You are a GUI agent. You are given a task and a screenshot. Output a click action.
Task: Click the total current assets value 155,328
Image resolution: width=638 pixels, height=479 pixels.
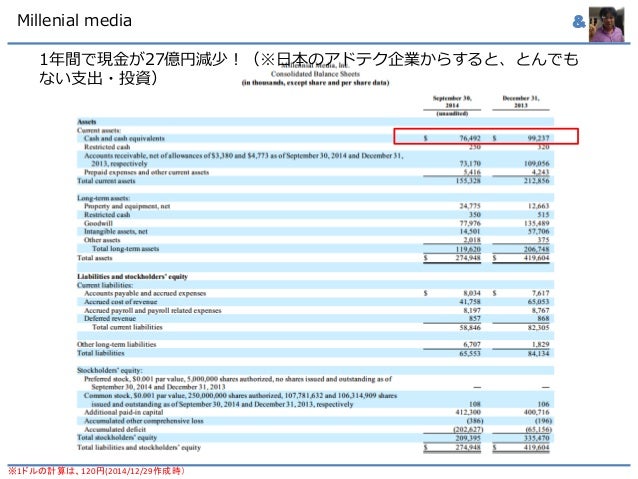468,181
